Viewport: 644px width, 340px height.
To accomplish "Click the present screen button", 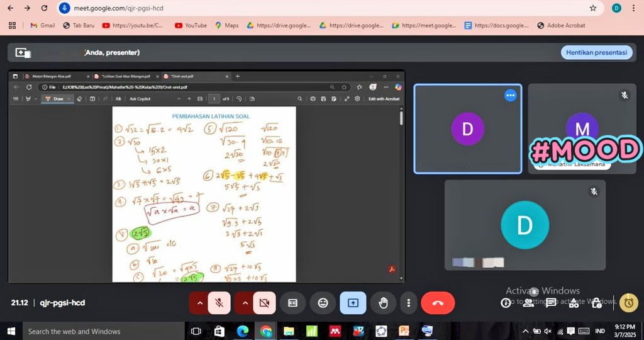I will click(x=353, y=303).
